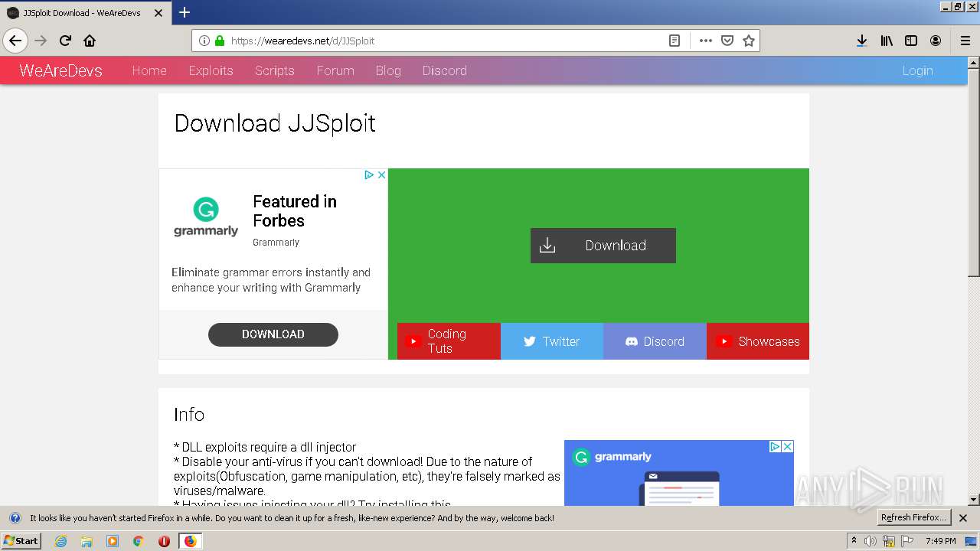Go back with the browser back arrow
Screen dimensions: 980x551
click(x=15, y=41)
